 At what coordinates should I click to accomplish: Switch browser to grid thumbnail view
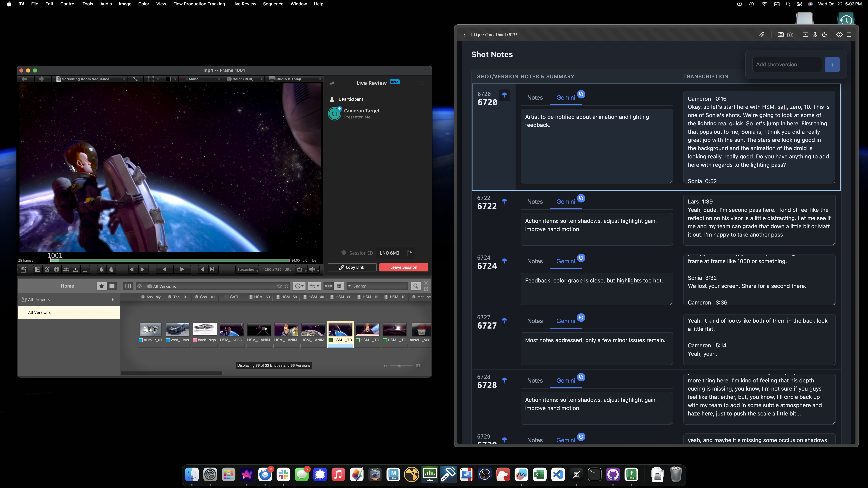pos(339,286)
